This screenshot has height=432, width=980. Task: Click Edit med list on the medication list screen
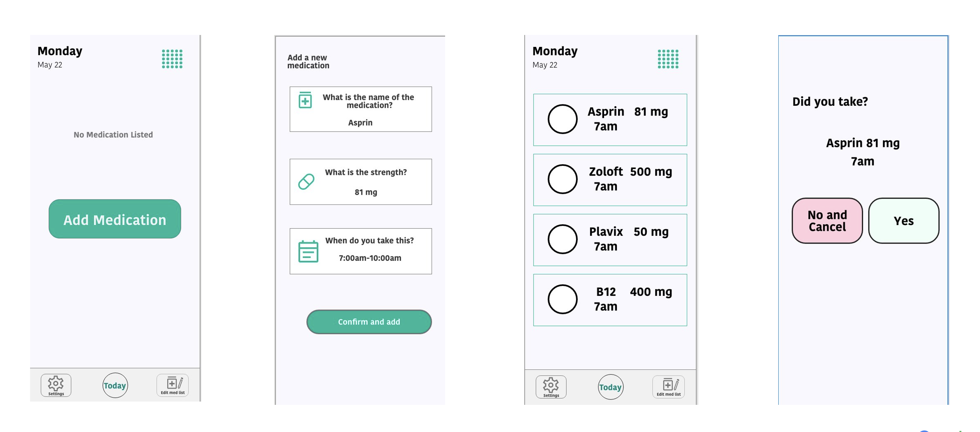tap(668, 386)
